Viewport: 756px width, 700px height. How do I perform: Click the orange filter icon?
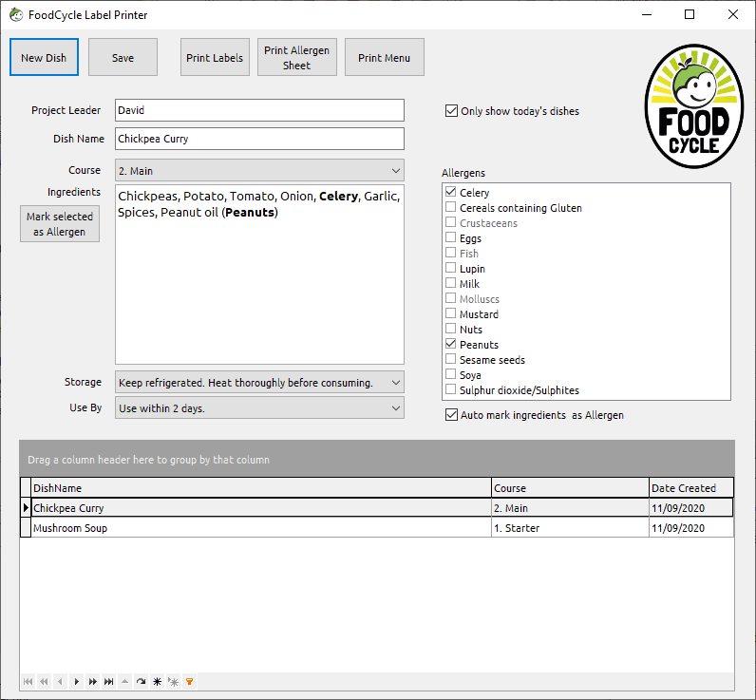[189, 682]
